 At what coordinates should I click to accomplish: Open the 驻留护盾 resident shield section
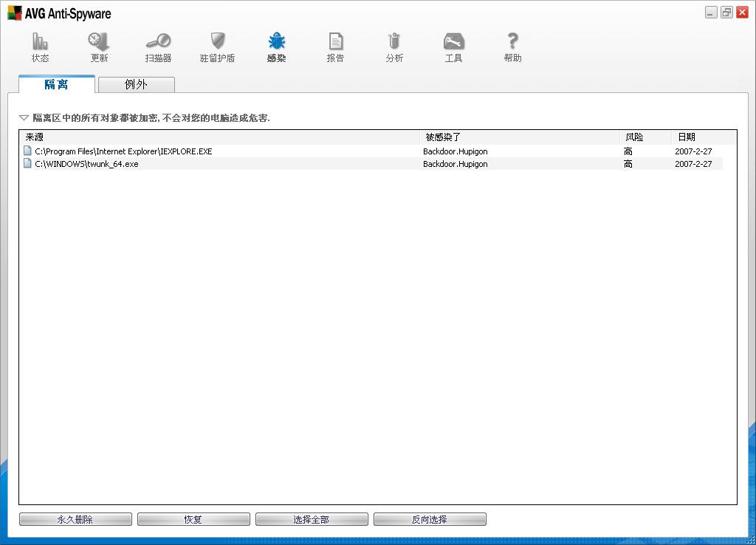tap(218, 47)
